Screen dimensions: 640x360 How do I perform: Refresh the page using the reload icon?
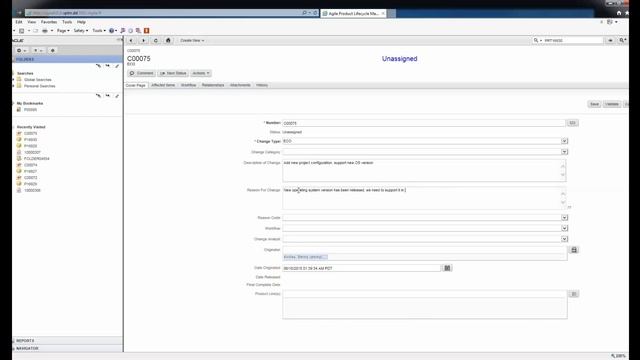pos(156,40)
